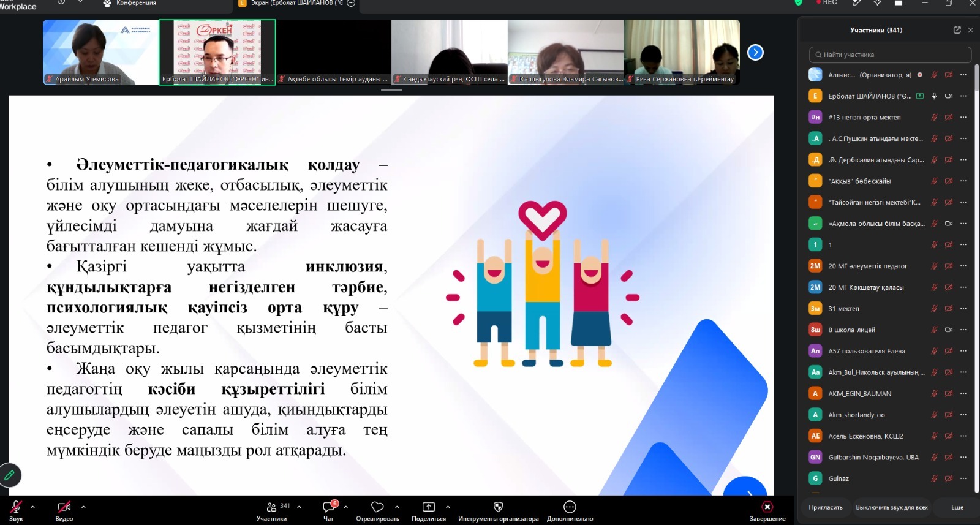Open video options arrow next to Видео
The height and width of the screenshot is (525, 980).
click(83, 507)
